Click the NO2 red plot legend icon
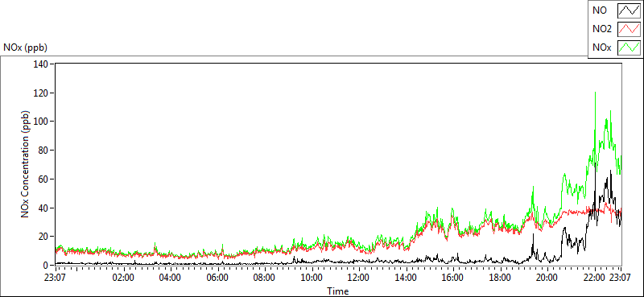This screenshot has height=297, width=644. [x=629, y=29]
